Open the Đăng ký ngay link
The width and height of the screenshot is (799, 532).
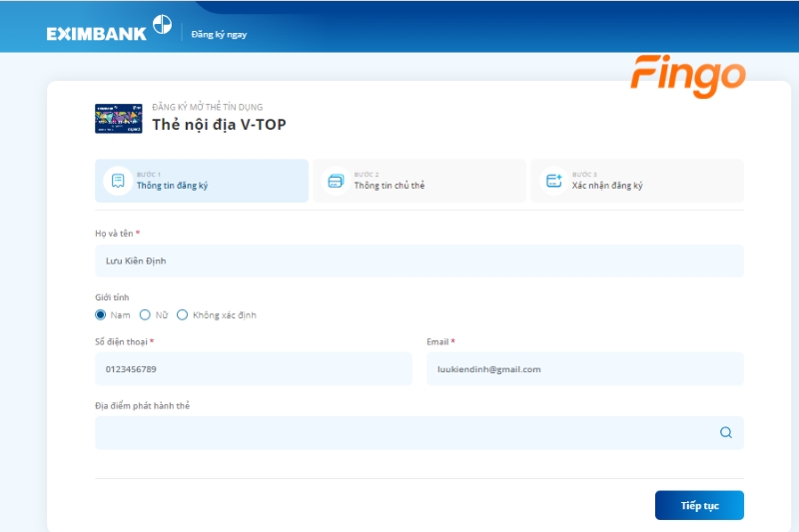219,35
